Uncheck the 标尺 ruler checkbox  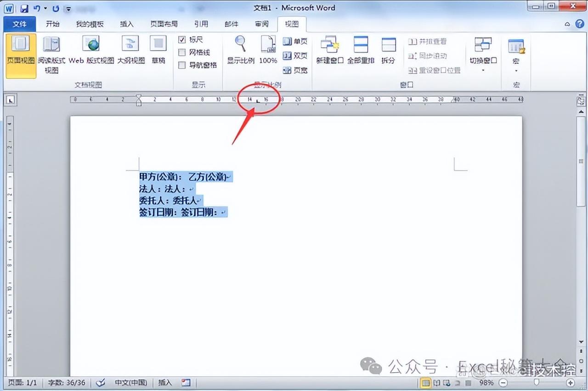click(x=182, y=40)
